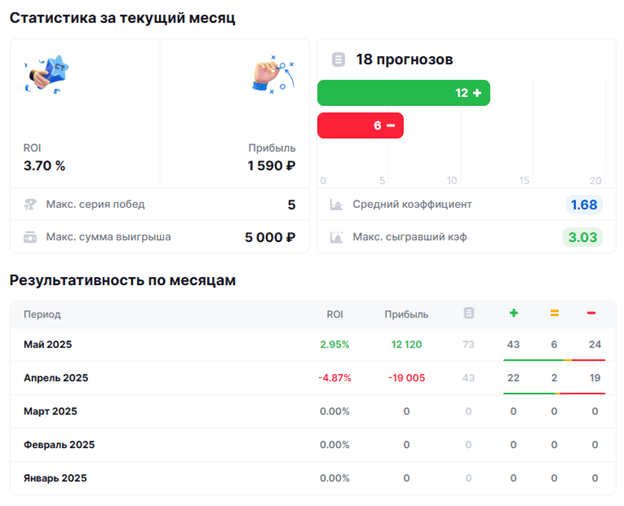Click the green 3.03 max coefficient badge

click(x=583, y=237)
